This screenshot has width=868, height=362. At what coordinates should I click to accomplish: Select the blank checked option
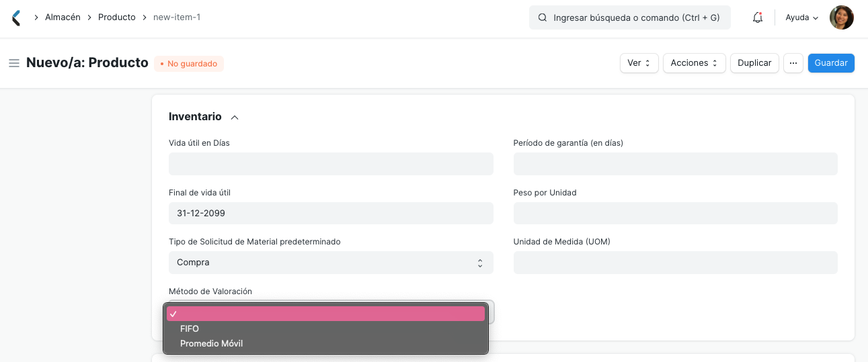pyautogui.click(x=326, y=314)
